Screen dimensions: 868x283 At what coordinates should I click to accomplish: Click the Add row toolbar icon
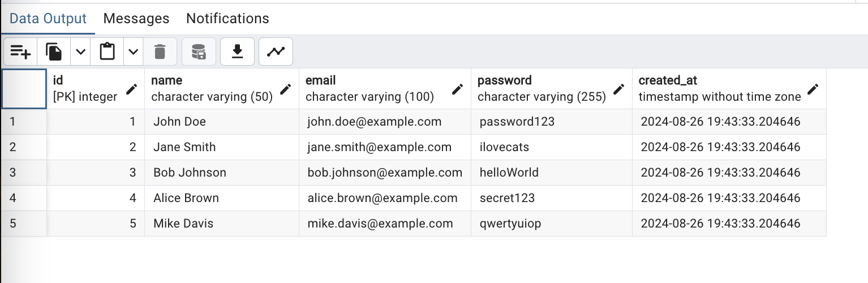tap(20, 52)
